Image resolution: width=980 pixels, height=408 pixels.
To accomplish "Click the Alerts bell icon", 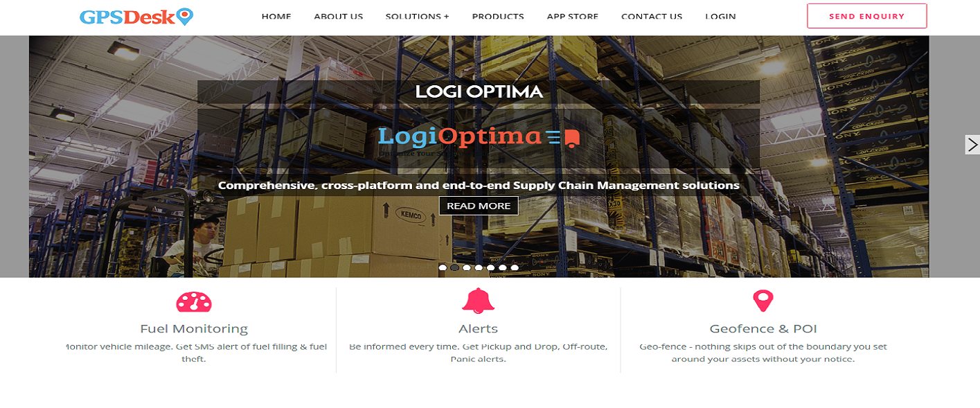I will [478, 301].
